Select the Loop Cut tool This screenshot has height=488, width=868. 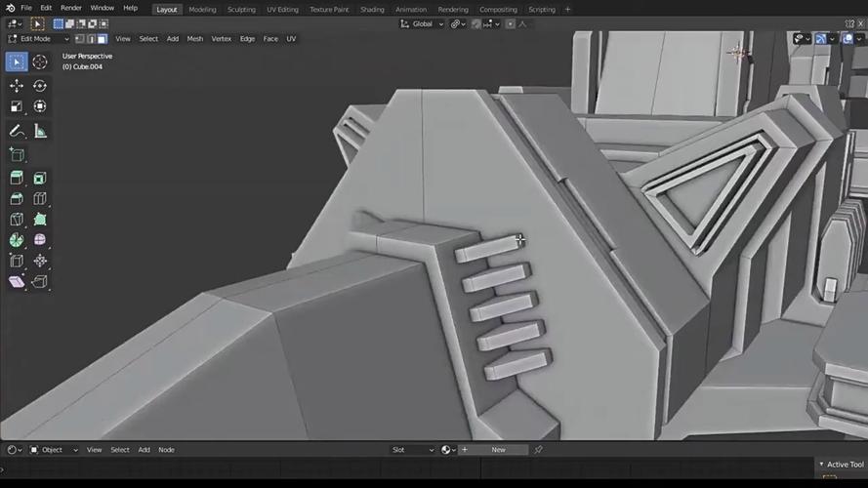39,199
